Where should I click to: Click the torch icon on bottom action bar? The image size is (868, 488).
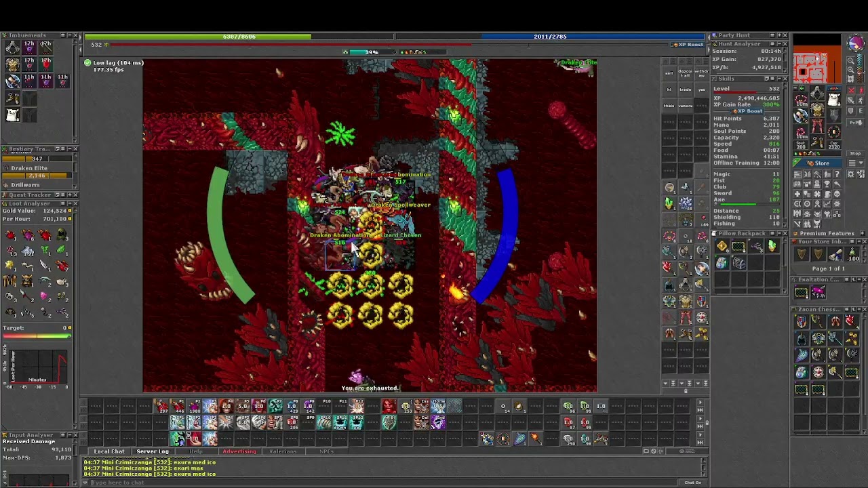tap(535, 439)
